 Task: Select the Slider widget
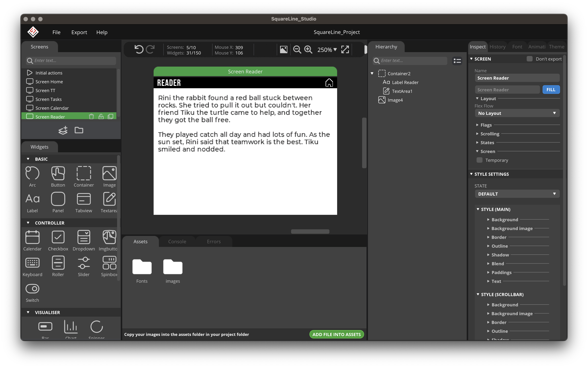[84, 266]
